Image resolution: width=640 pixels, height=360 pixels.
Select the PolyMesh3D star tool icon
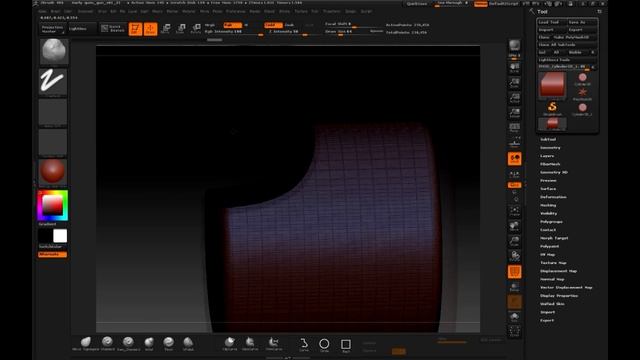tap(582, 93)
